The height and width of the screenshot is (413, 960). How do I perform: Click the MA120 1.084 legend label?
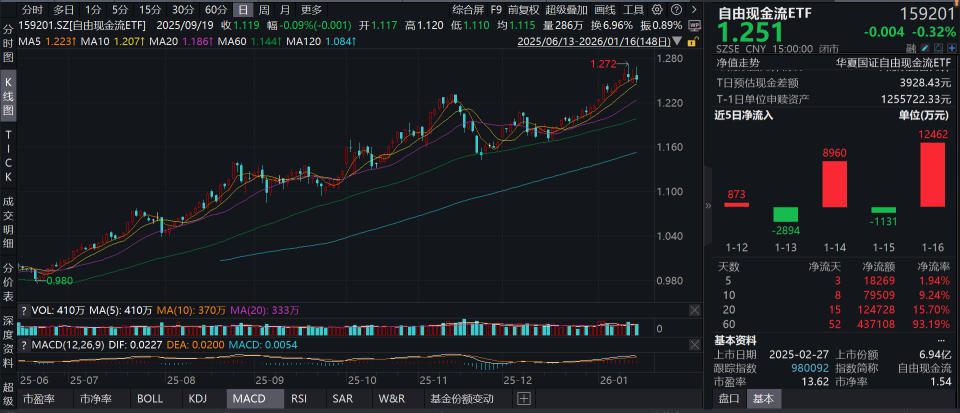[x=321, y=41]
